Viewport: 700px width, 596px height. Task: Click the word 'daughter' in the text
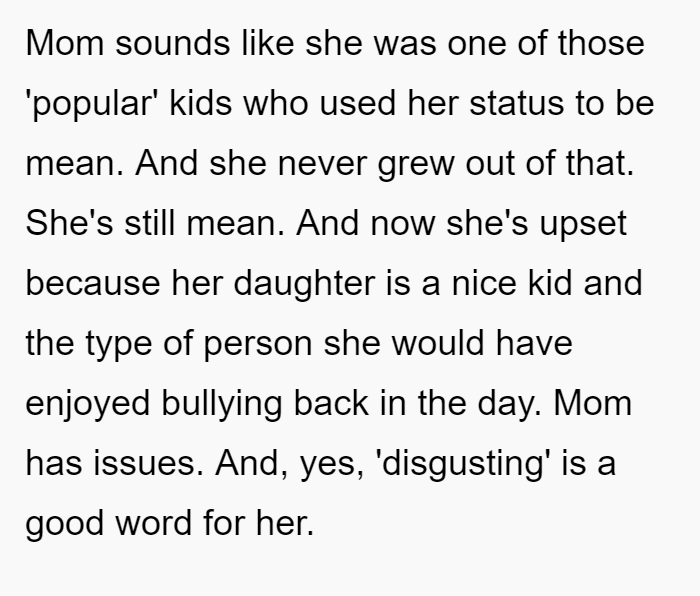(304, 285)
